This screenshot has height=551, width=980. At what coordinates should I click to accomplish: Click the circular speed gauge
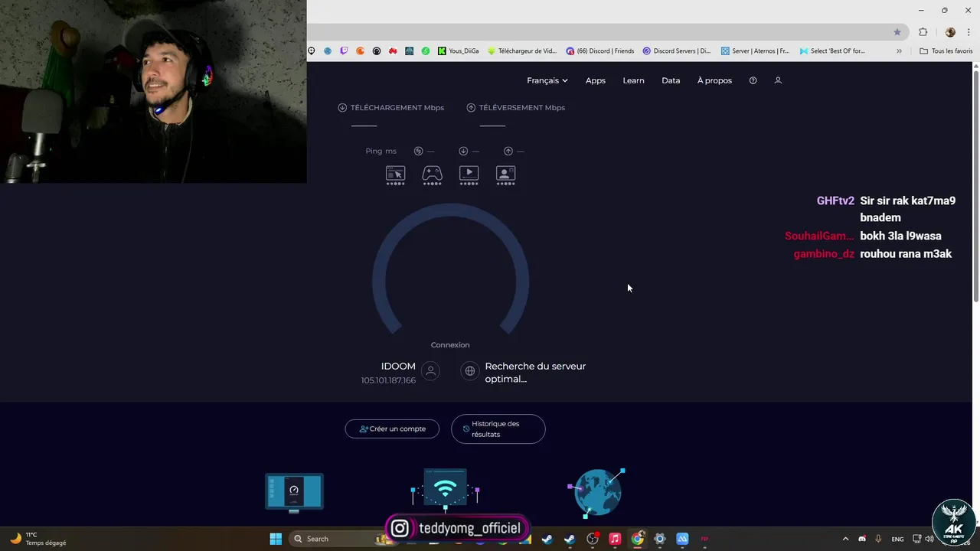pos(450,269)
